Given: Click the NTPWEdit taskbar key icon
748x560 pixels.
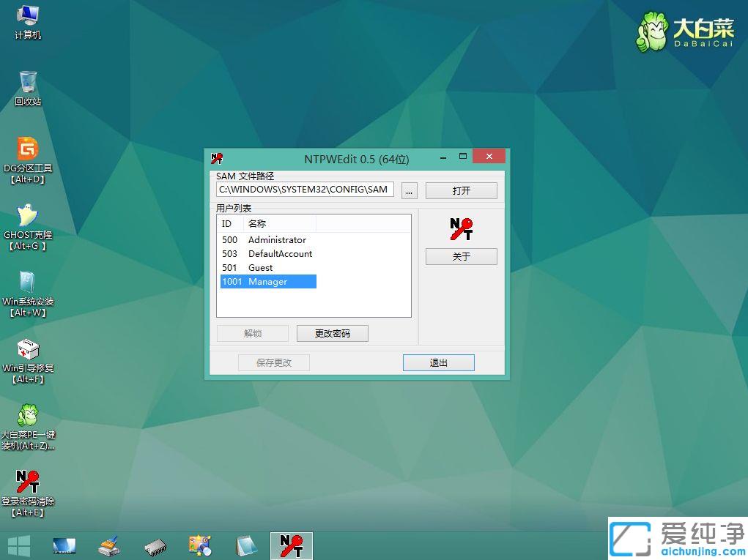Looking at the screenshot, I should point(291,545).
